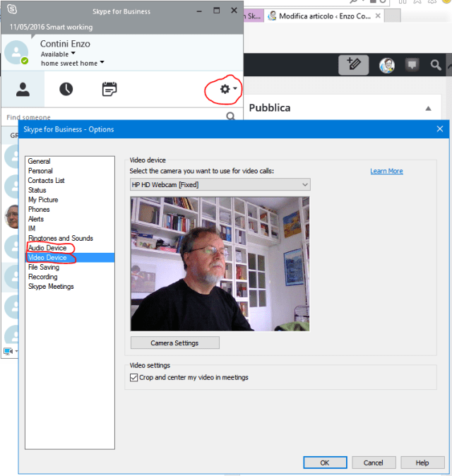Select Audio Device category
This screenshot has height=476, width=452.
click(x=47, y=248)
